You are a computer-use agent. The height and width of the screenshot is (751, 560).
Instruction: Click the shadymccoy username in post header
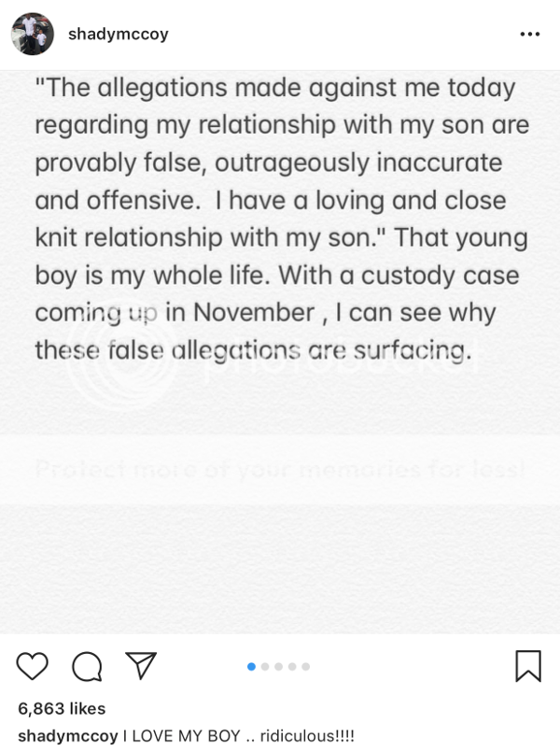(118, 35)
